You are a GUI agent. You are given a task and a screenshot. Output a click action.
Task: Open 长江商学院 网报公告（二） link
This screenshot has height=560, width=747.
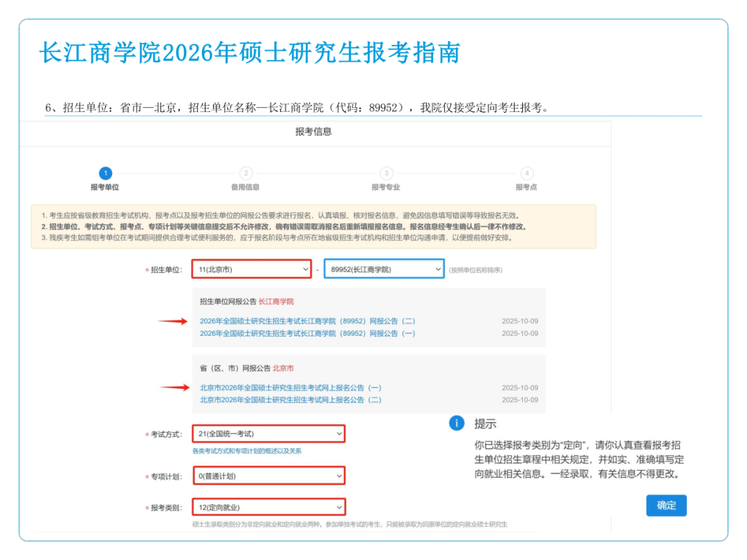[307, 321]
